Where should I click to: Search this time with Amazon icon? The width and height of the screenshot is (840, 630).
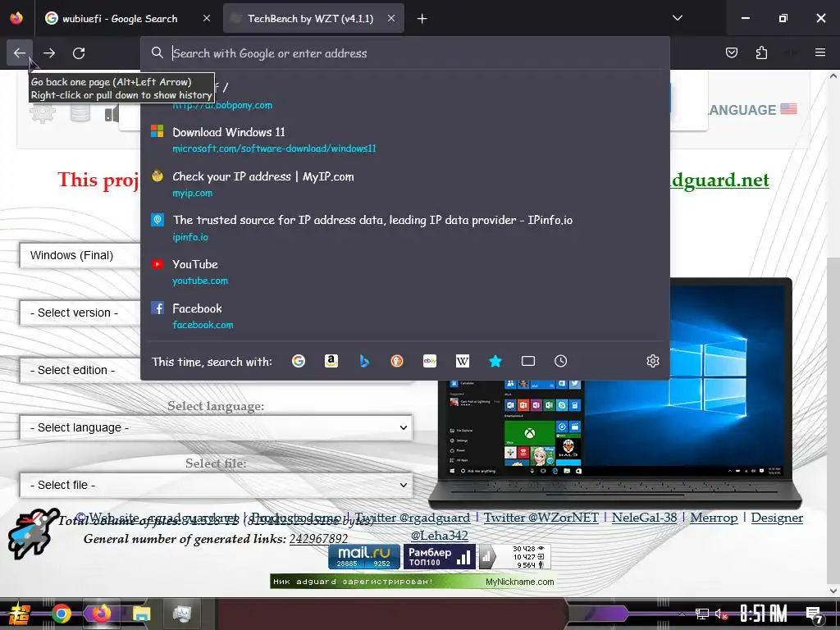[331, 361]
